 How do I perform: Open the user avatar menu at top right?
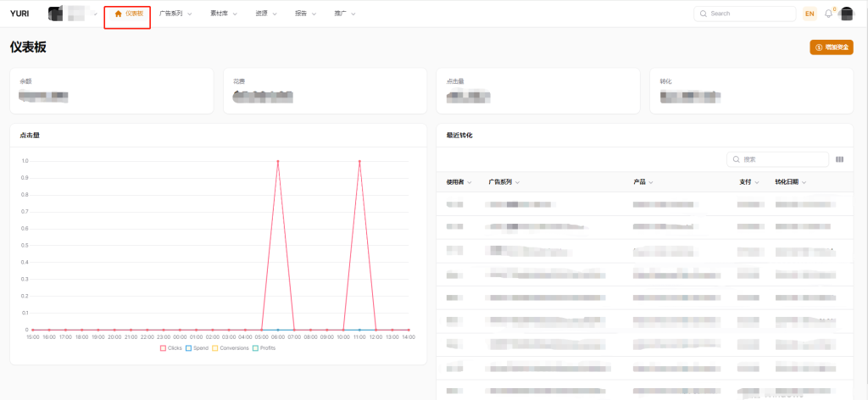click(846, 14)
